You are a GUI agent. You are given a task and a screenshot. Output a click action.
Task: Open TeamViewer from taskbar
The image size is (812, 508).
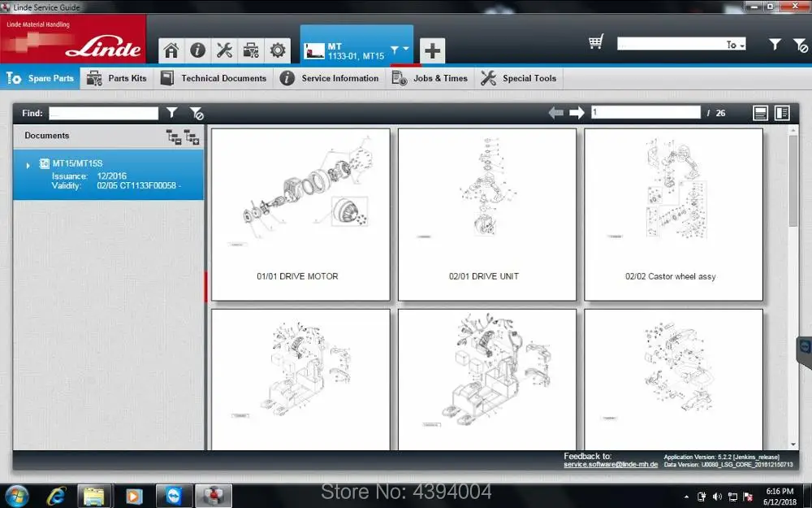[x=174, y=497]
